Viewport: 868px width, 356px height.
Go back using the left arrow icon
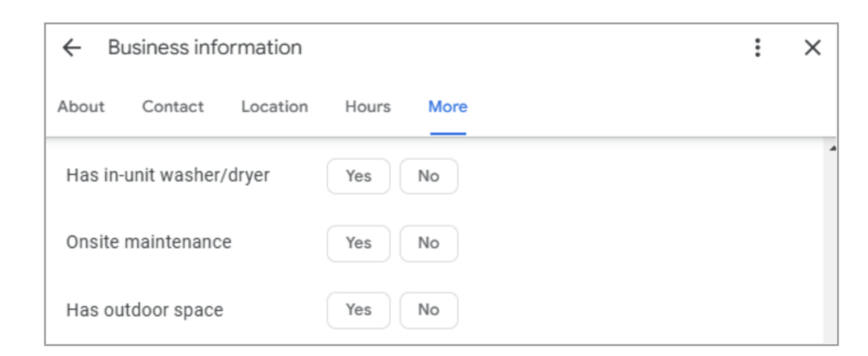[72, 48]
